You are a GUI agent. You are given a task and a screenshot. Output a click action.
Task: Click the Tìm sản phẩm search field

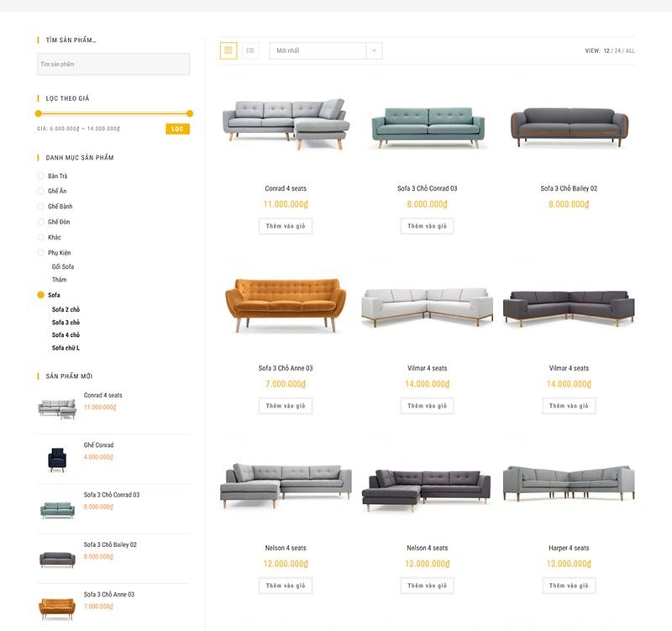113,65
